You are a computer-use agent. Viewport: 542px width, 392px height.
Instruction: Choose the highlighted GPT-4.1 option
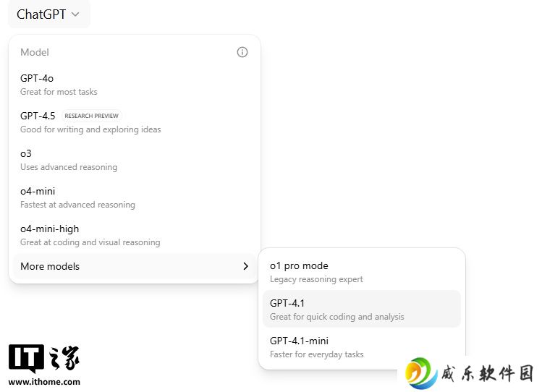pos(362,310)
